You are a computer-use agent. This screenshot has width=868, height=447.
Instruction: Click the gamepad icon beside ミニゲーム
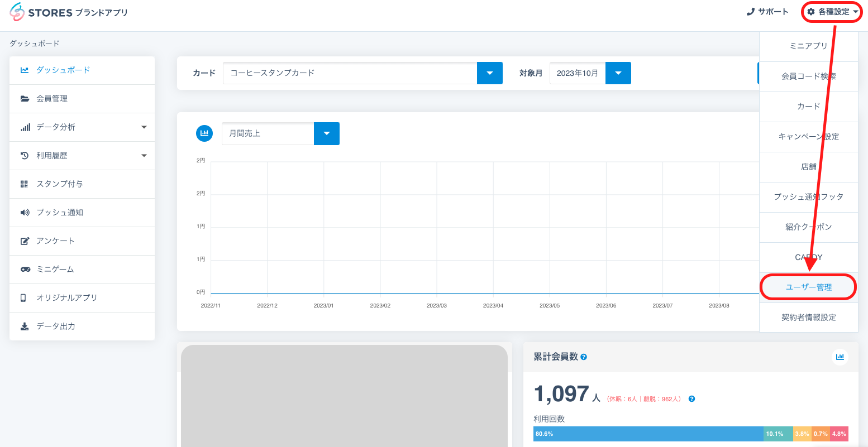25,270
